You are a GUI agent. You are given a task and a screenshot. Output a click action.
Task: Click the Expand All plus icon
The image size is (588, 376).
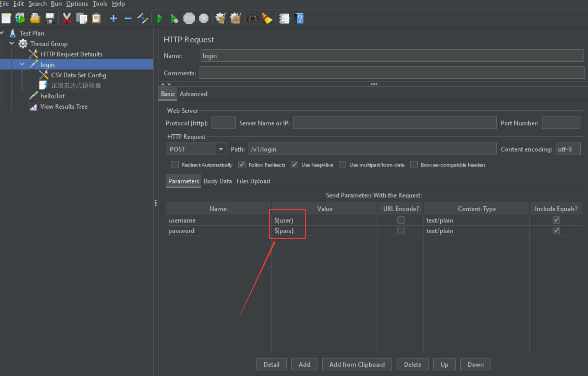pyautogui.click(x=113, y=18)
